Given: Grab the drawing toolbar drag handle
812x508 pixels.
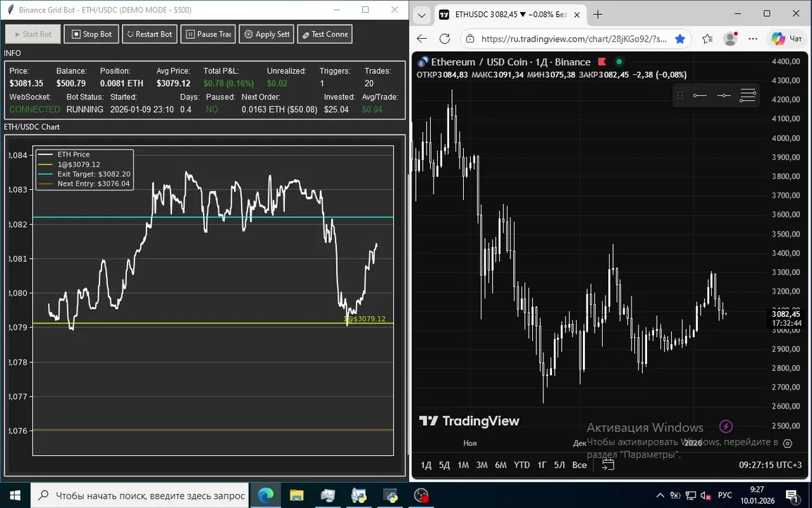Looking at the screenshot, I should click(680, 95).
